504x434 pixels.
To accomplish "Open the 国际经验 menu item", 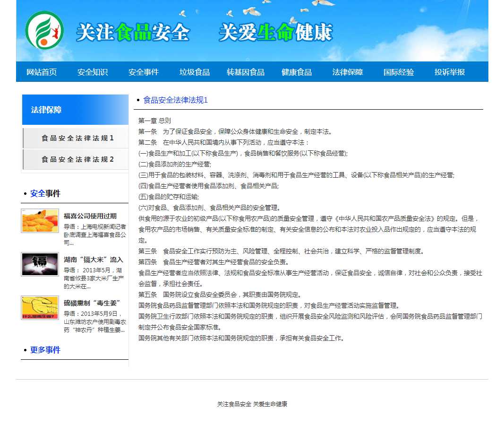I will [399, 72].
